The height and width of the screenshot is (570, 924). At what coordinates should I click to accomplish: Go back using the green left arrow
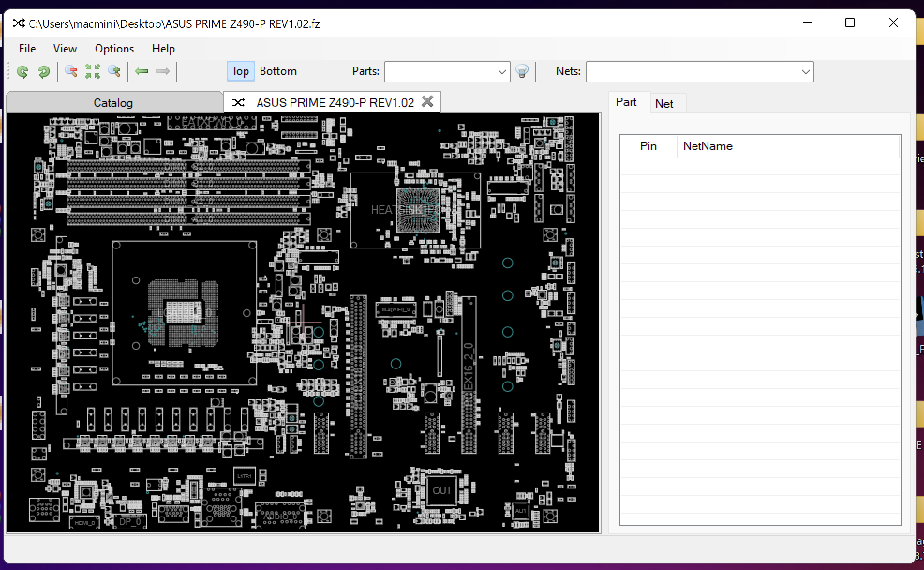[x=141, y=71]
